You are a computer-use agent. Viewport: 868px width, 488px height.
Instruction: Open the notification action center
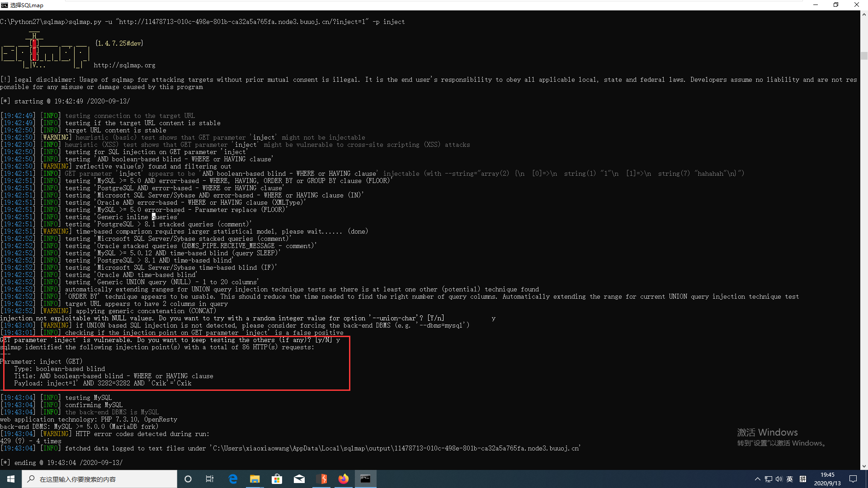[853, 479]
